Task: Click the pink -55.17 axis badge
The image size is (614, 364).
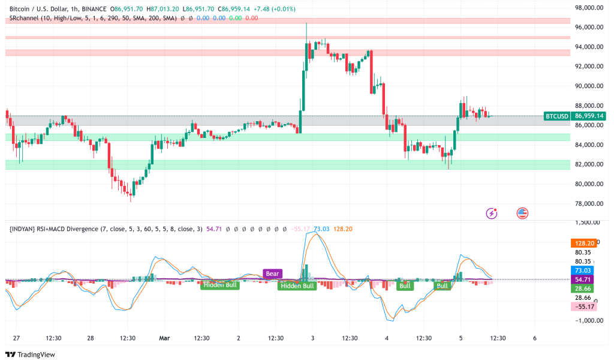Action: pyautogui.click(x=584, y=306)
